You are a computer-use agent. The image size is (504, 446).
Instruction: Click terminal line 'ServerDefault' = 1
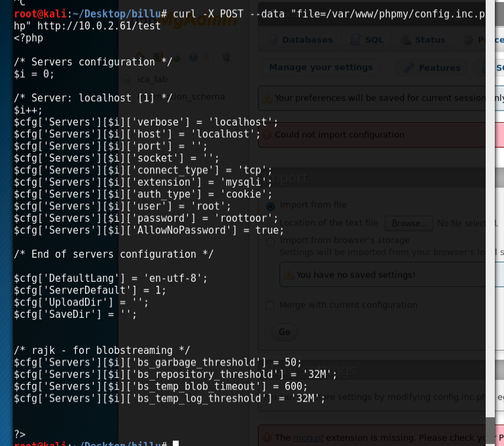(x=90, y=290)
